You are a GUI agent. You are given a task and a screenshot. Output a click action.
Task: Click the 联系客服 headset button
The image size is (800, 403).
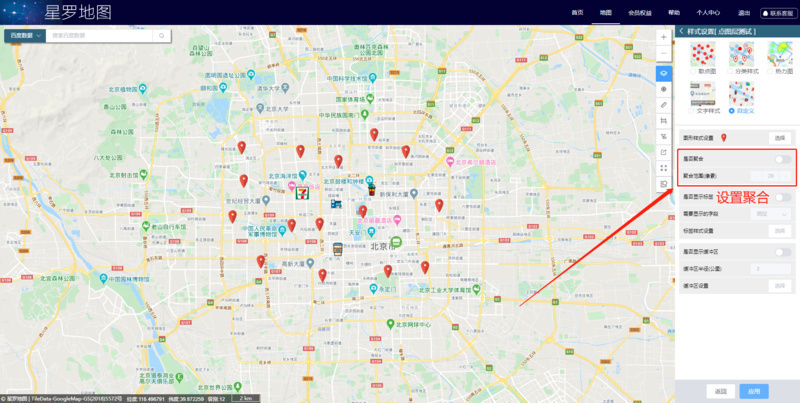pyautogui.click(x=779, y=13)
